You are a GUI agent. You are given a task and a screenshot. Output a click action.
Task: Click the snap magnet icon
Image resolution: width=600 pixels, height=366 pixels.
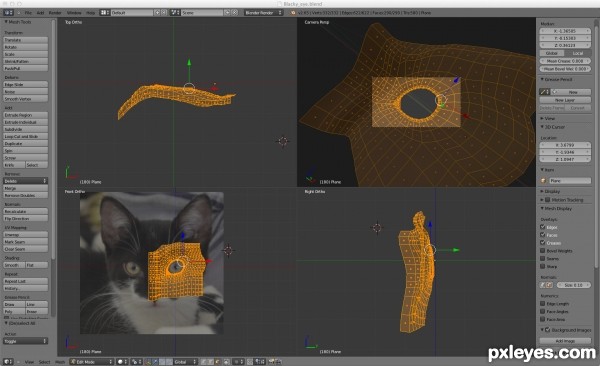point(250,361)
